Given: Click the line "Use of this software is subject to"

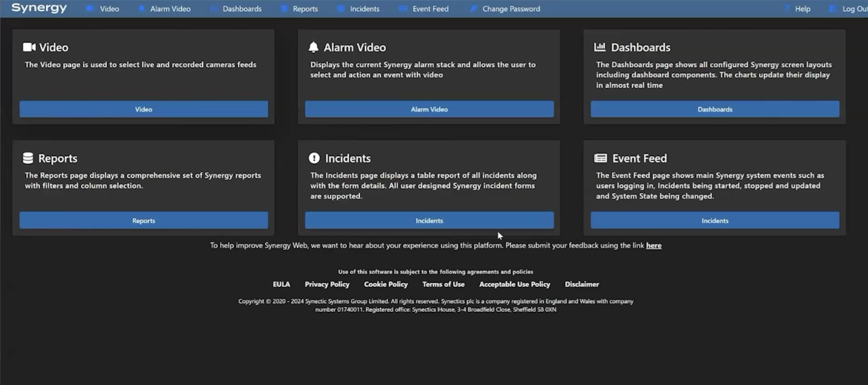Looking at the screenshot, I should click(435, 272).
